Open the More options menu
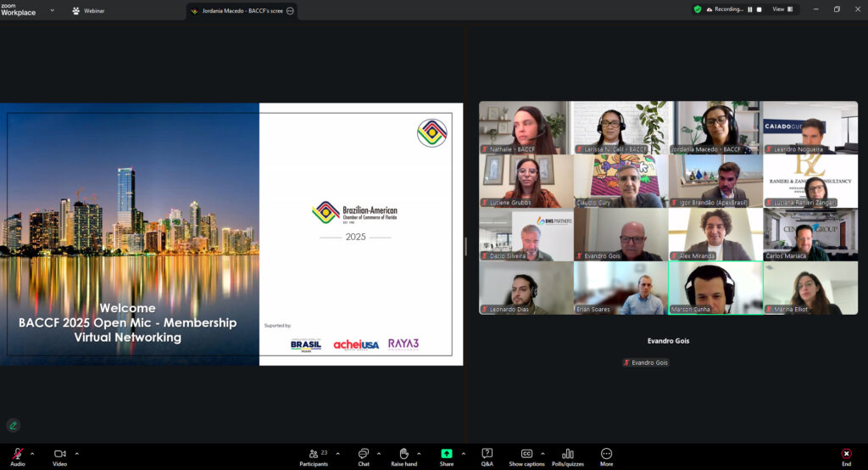This screenshot has height=470, width=868. coord(606,454)
